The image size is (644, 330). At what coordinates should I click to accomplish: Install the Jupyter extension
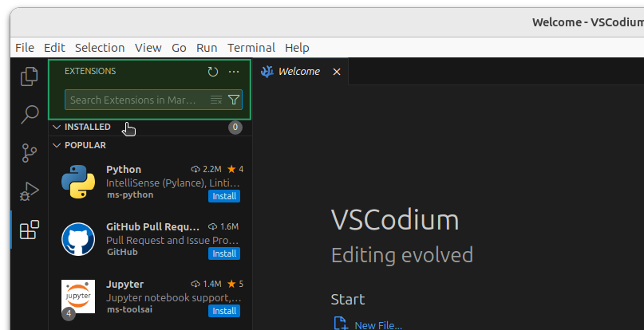(224, 311)
